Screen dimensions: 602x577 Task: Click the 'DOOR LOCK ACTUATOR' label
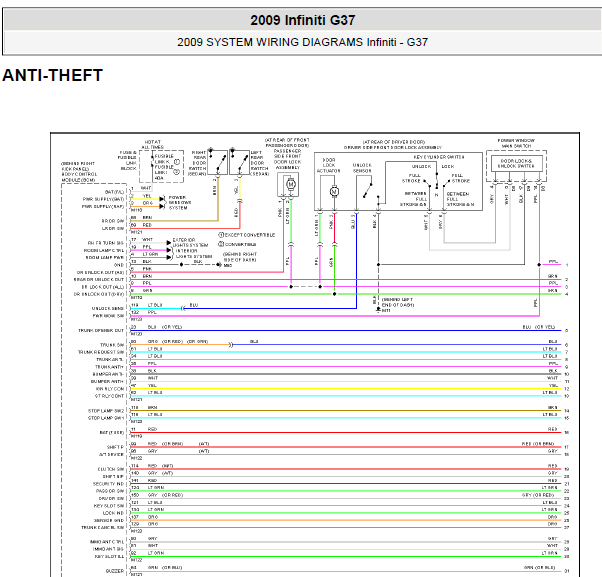point(328,165)
